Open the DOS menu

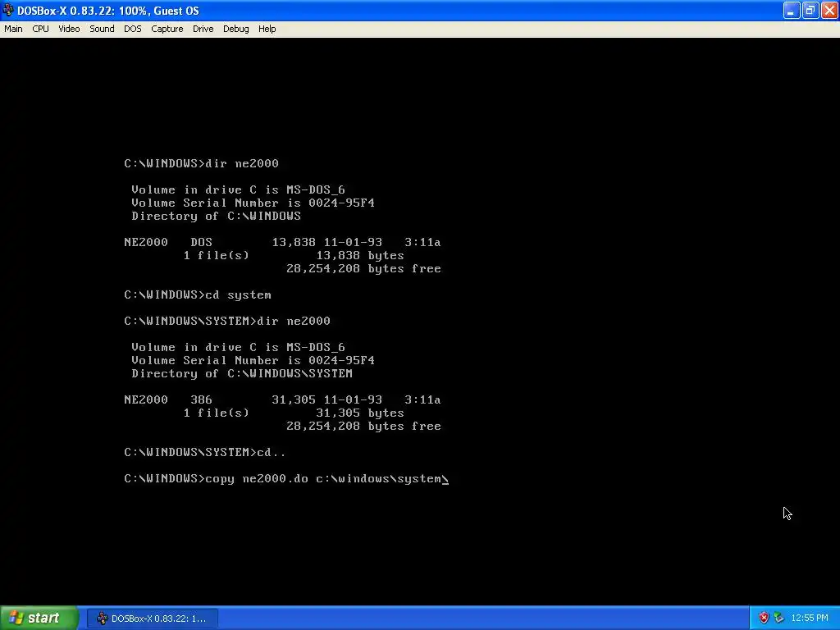tap(133, 29)
